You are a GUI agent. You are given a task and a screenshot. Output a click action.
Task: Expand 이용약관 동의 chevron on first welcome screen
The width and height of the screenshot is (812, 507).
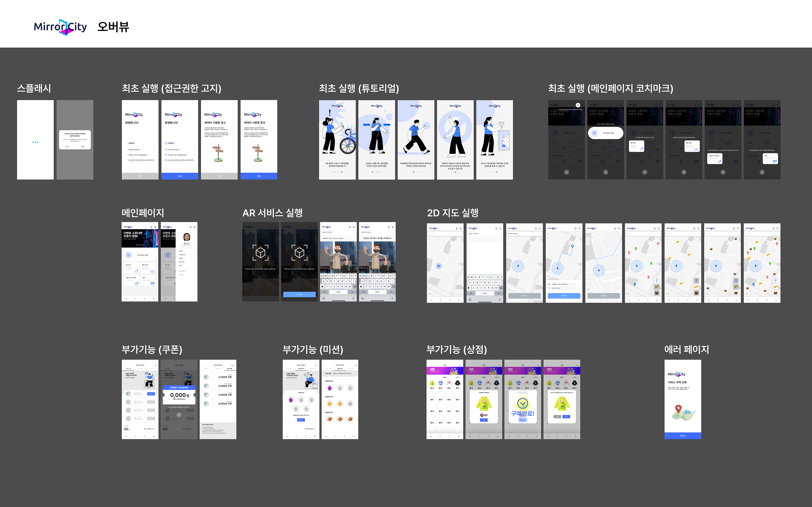[155, 150]
